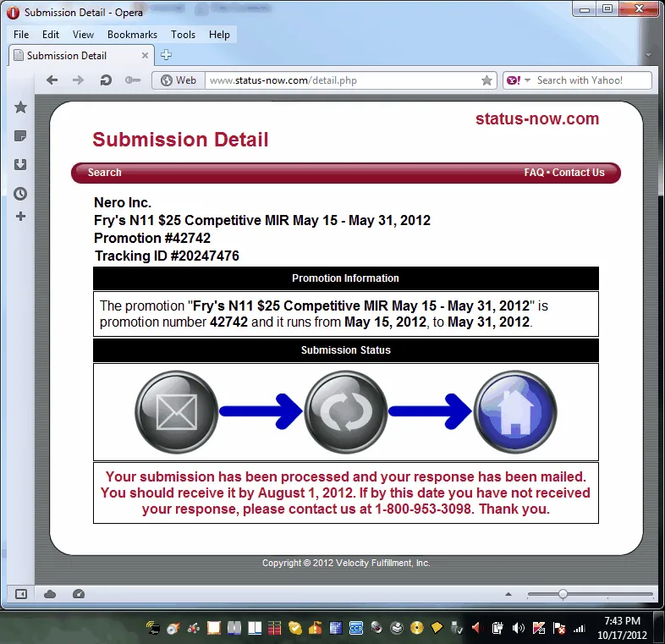The width and height of the screenshot is (665, 644).
Task: Open the Bookmarks panel star icon in sidebar
Action: coord(20,107)
